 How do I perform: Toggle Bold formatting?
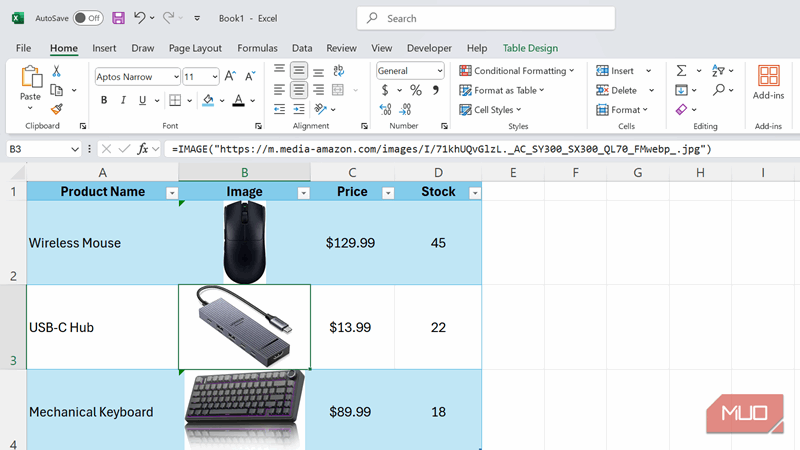point(104,100)
